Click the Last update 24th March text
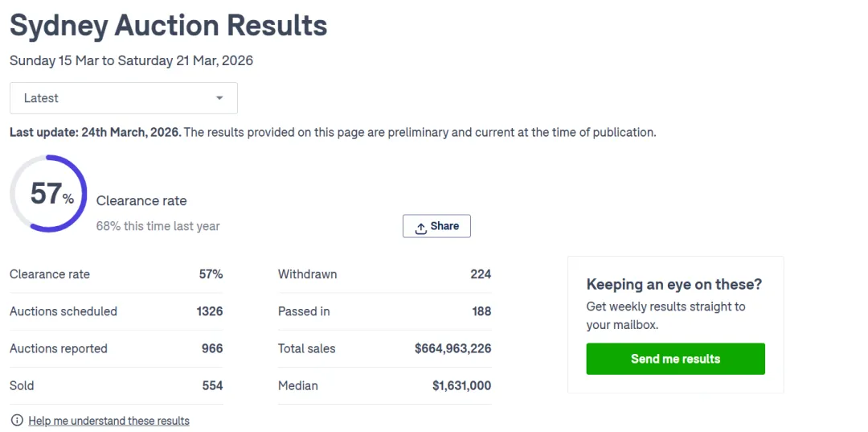This screenshot has width=868, height=432. [95, 132]
